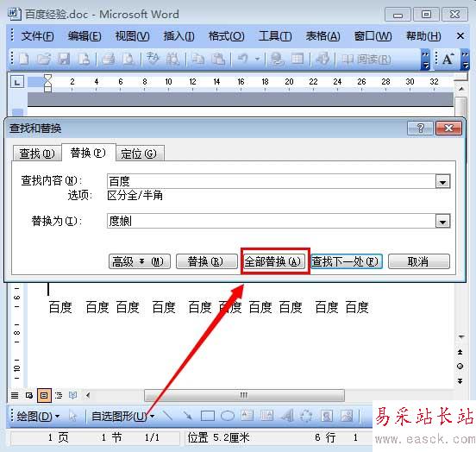Screen dimensions: 476x452
Task: Expand the 查找内容 dropdown arrow
Action: (443, 182)
